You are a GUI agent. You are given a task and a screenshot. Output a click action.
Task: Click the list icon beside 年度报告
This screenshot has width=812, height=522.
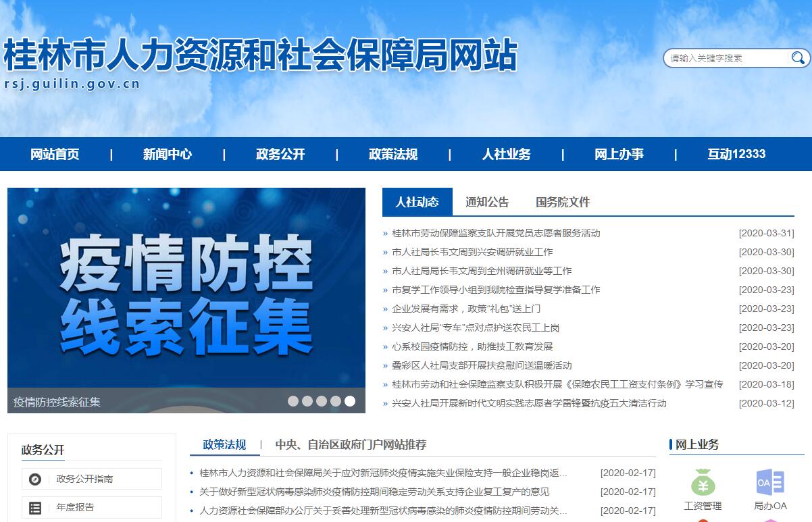tap(35, 507)
